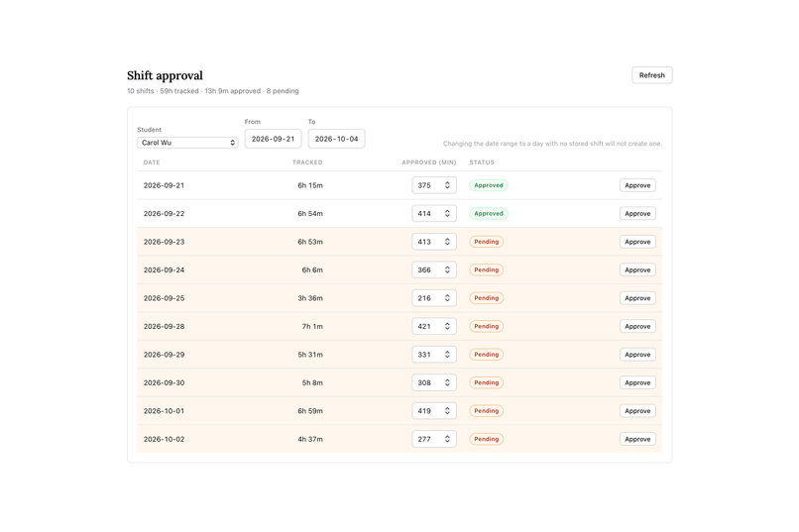Click the From date field 2026-09-21
The height and width of the screenshot is (532, 799).
point(274,139)
